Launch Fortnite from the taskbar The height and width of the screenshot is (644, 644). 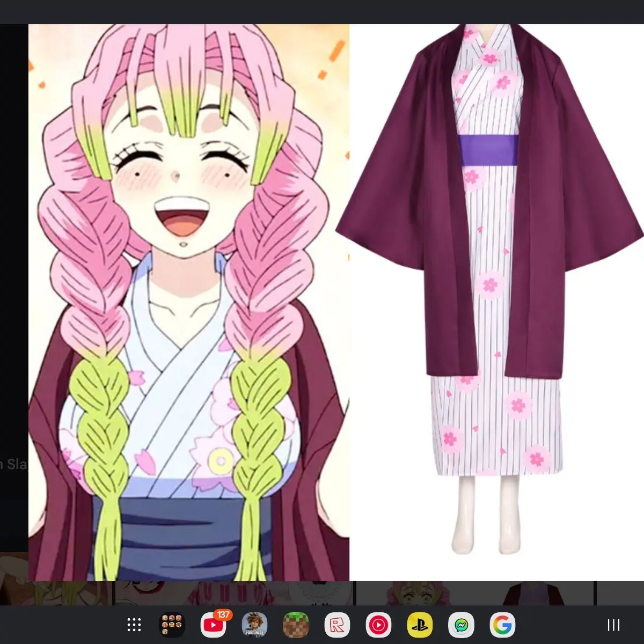pos(254,625)
